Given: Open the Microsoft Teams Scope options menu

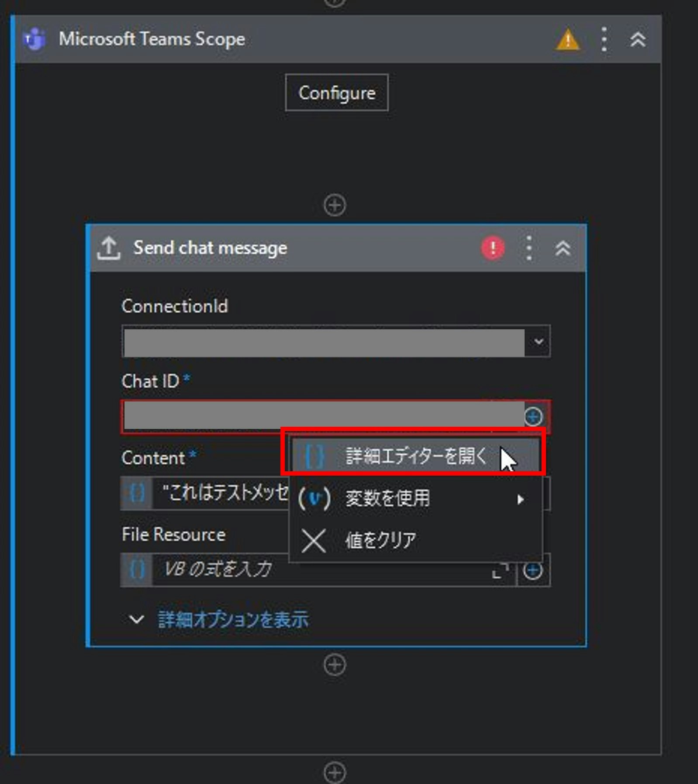Looking at the screenshot, I should pyautogui.click(x=604, y=39).
